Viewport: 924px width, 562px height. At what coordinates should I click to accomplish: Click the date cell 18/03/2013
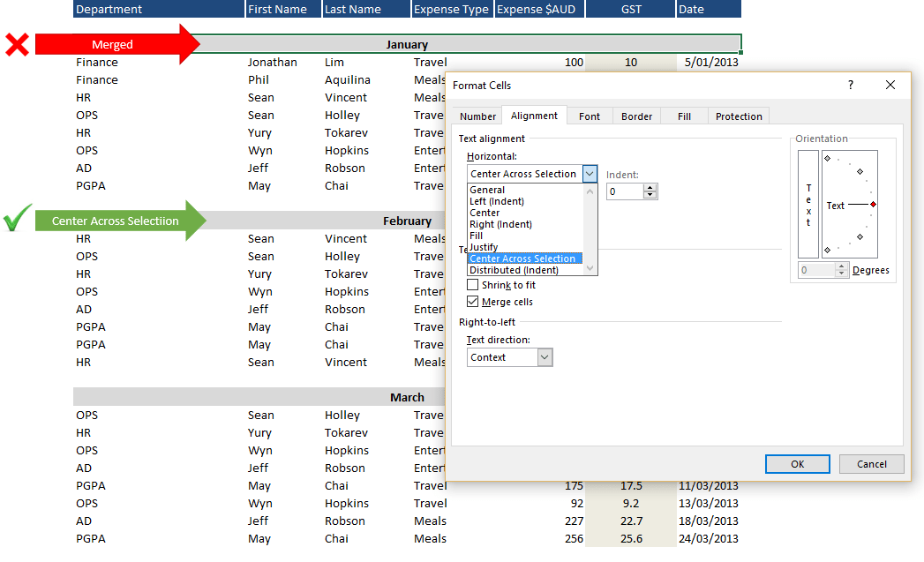[x=708, y=521]
